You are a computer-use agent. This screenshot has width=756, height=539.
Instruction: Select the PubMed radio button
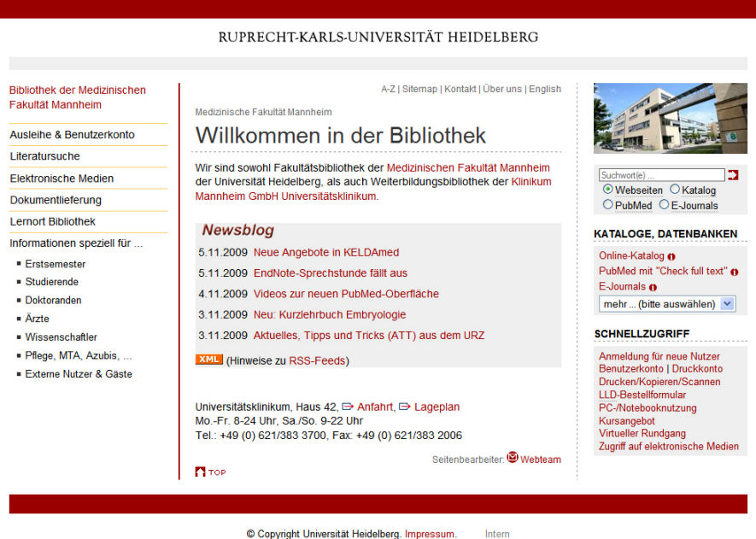coord(608,205)
